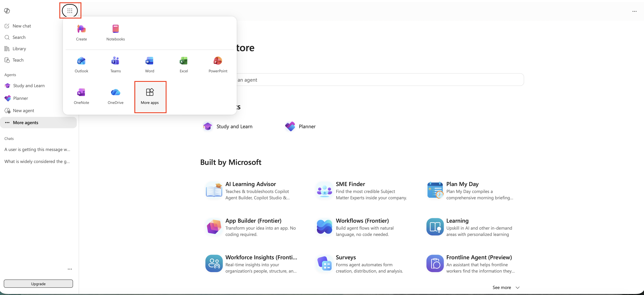Image resolution: width=644 pixels, height=295 pixels.
Task: Click the More apps tile
Action: click(x=150, y=97)
